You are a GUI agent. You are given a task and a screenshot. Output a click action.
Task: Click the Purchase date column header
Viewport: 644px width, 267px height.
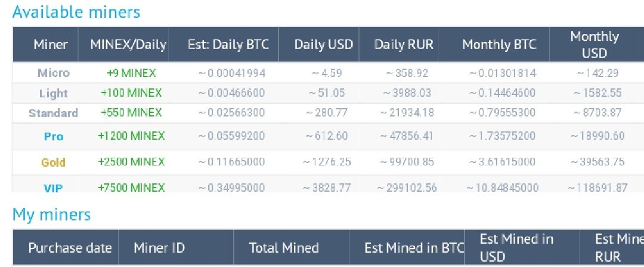click(x=70, y=248)
